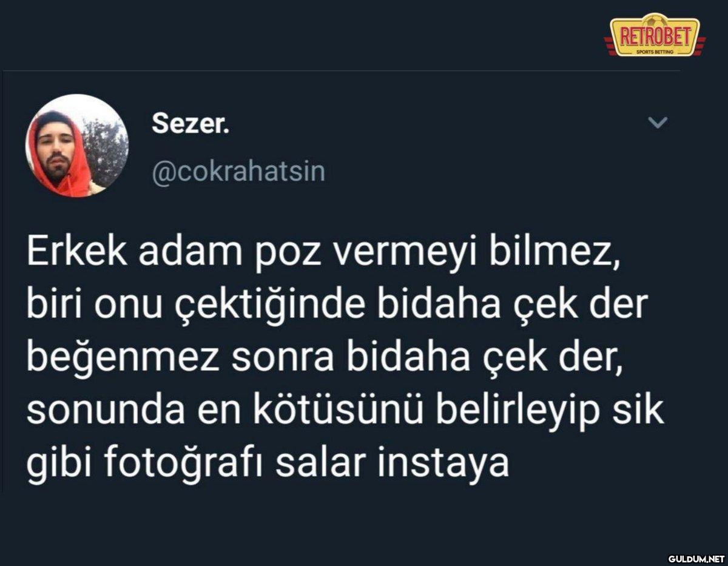Open the @cokrahatsin handle link
Viewport: 728px width, 566px height.
tap(238, 172)
